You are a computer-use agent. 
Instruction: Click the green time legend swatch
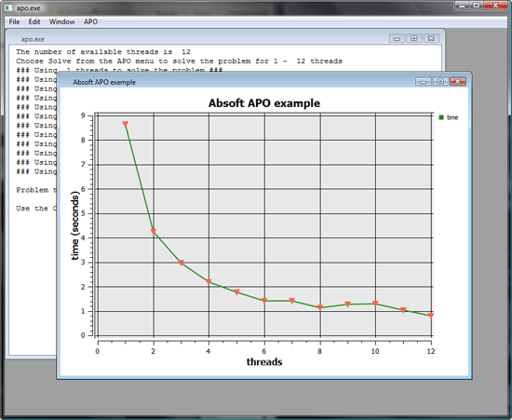(x=441, y=117)
